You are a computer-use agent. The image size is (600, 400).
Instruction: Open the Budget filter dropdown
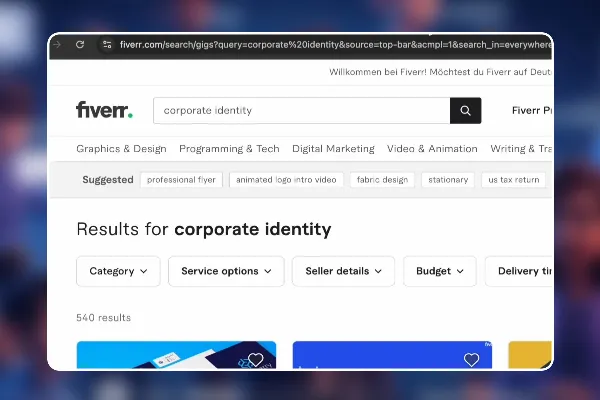pos(440,271)
